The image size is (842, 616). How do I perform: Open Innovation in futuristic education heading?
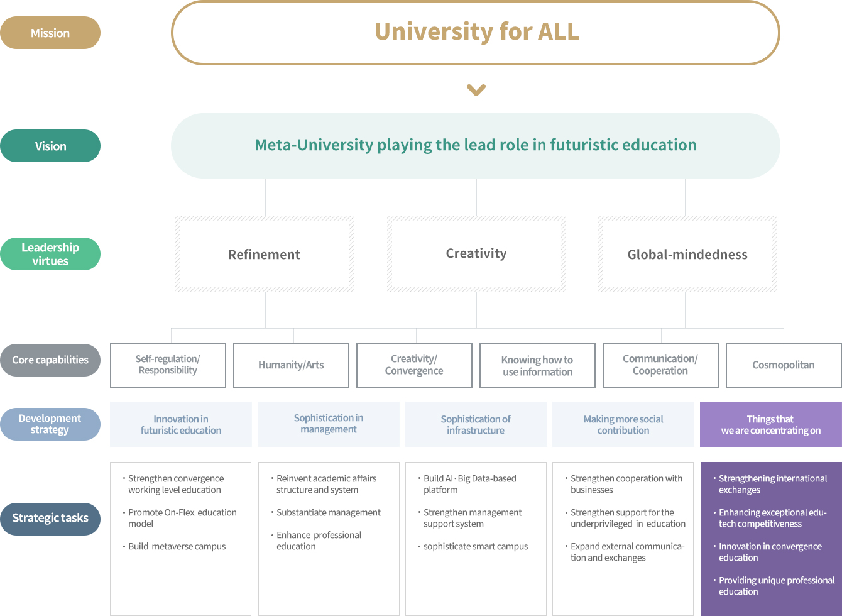181,424
